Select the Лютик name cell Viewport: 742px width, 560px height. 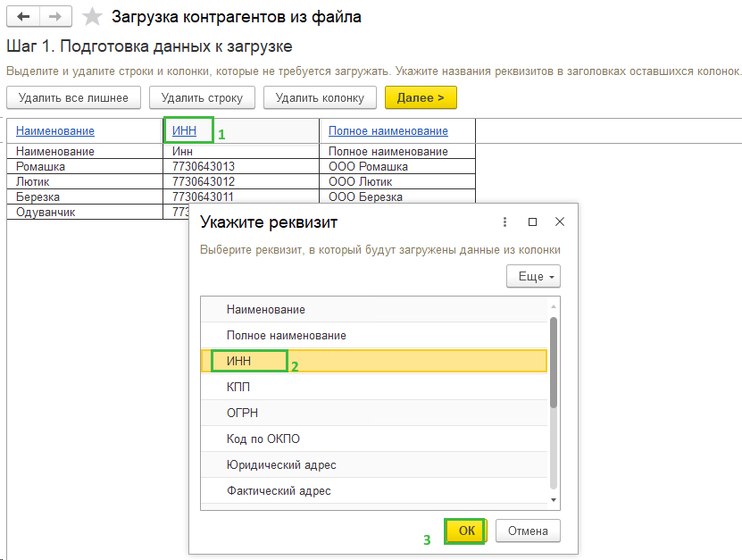click(x=85, y=182)
